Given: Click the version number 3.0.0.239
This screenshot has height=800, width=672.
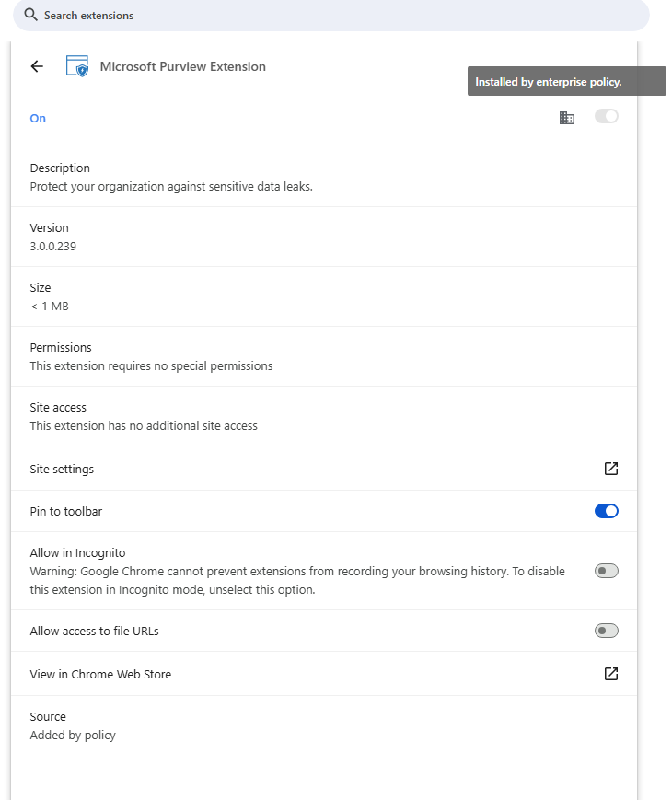Looking at the screenshot, I should [x=53, y=247].
